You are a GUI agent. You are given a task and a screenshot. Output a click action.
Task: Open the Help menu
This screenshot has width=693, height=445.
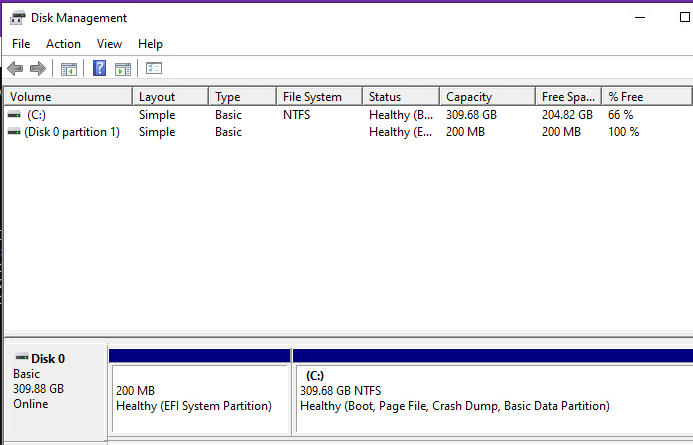coord(150,44)
